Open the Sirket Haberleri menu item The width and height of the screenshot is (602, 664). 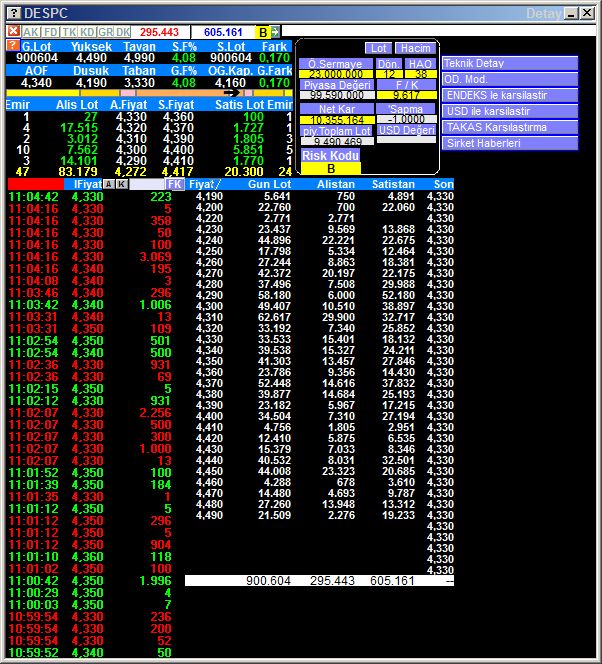(x=510, y=143)
